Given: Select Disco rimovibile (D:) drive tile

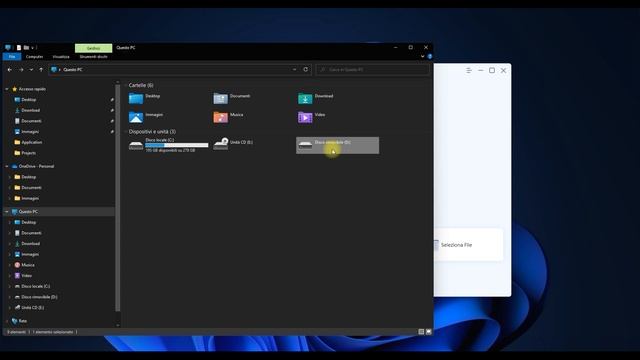Looking at the screenshot, I should (x=338, y=145).
